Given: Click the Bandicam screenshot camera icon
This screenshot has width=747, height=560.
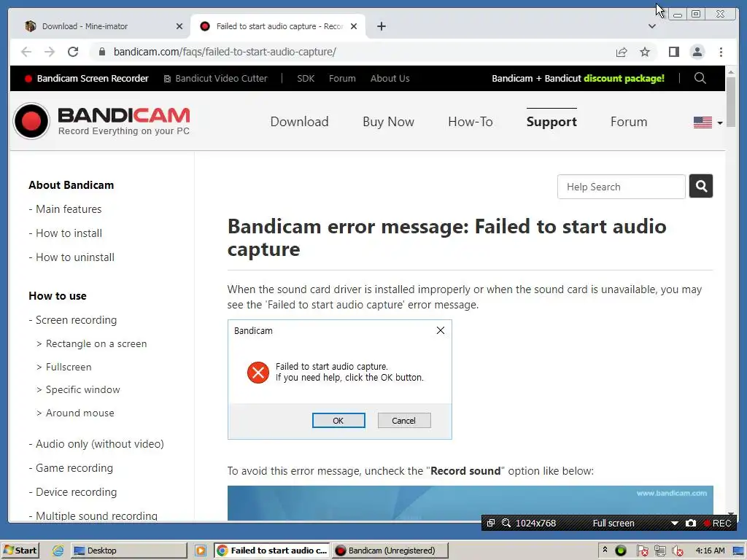Looking at the screenshot, I should [x=690, y=523].
